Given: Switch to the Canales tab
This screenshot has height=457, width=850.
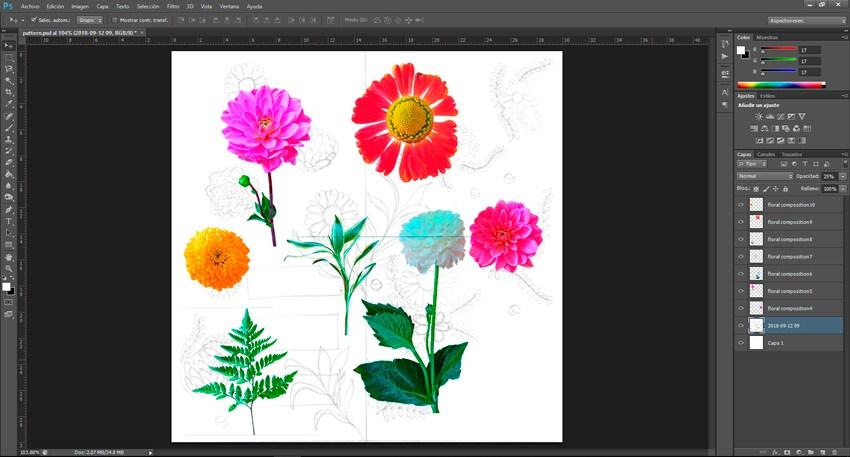Looking at the screenshot, I should coord(766,155).
